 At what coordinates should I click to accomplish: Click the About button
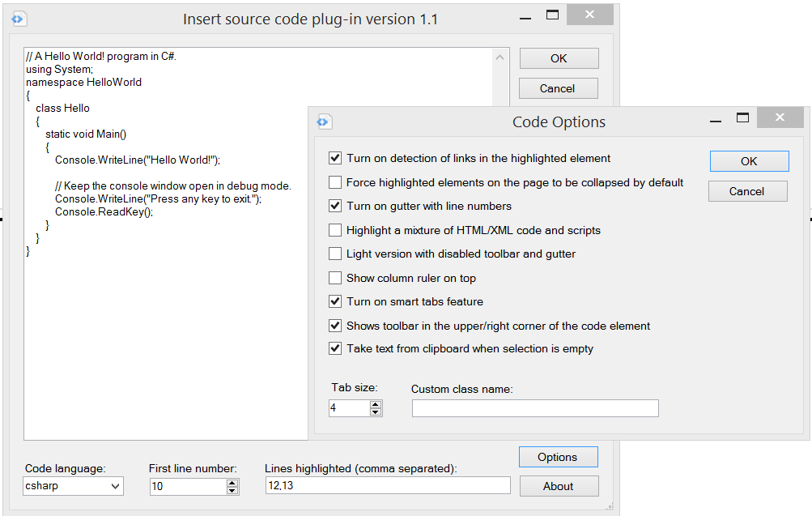558,486
